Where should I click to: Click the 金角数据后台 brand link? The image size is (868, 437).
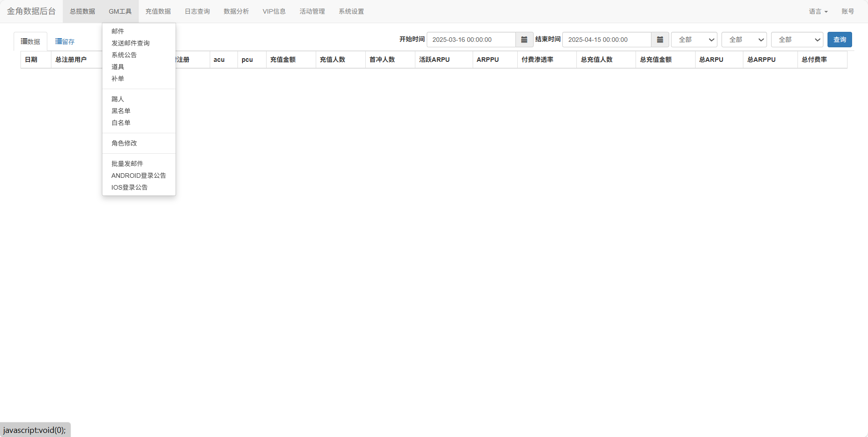(x=31, y=11)
